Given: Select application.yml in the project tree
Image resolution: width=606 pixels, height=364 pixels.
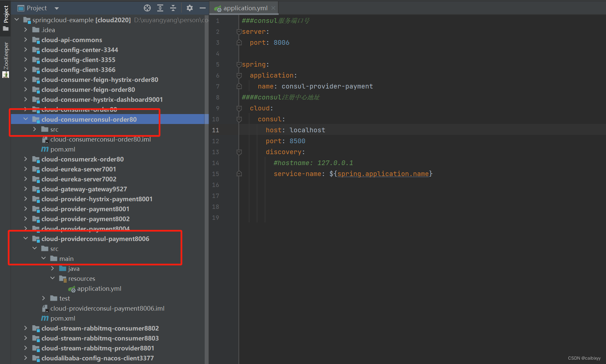Looking at the screenshot, I should (99, 288).
